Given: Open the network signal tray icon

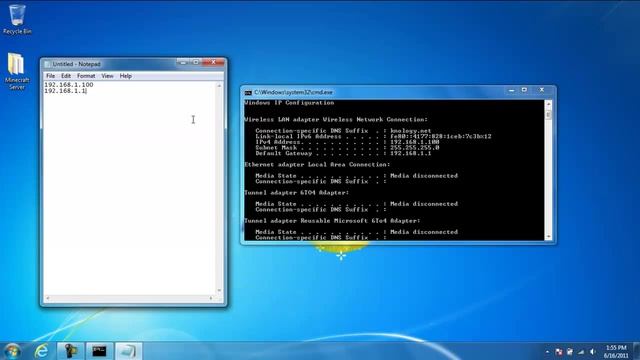Looking at the screenshot, I should (581, 352).
